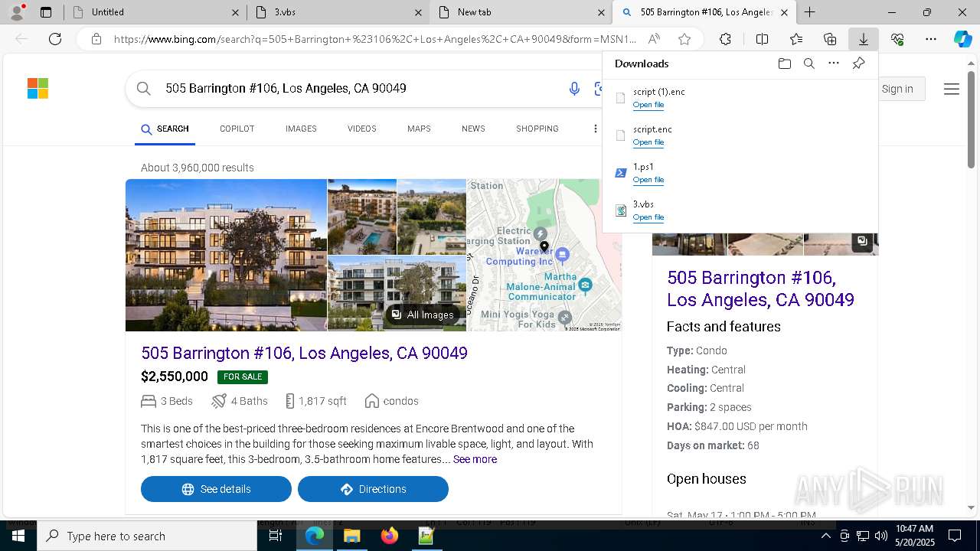Click the browser address bar URL
The width and height of the screenshot is (980, 551).
pyautogui.click(x=375, y=39)
